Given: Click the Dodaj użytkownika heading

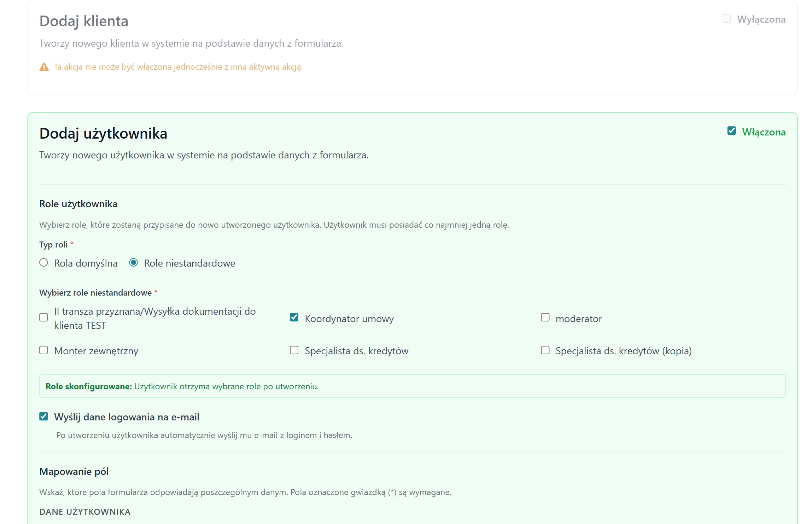Looking at the screenshot, I should 103,134.
